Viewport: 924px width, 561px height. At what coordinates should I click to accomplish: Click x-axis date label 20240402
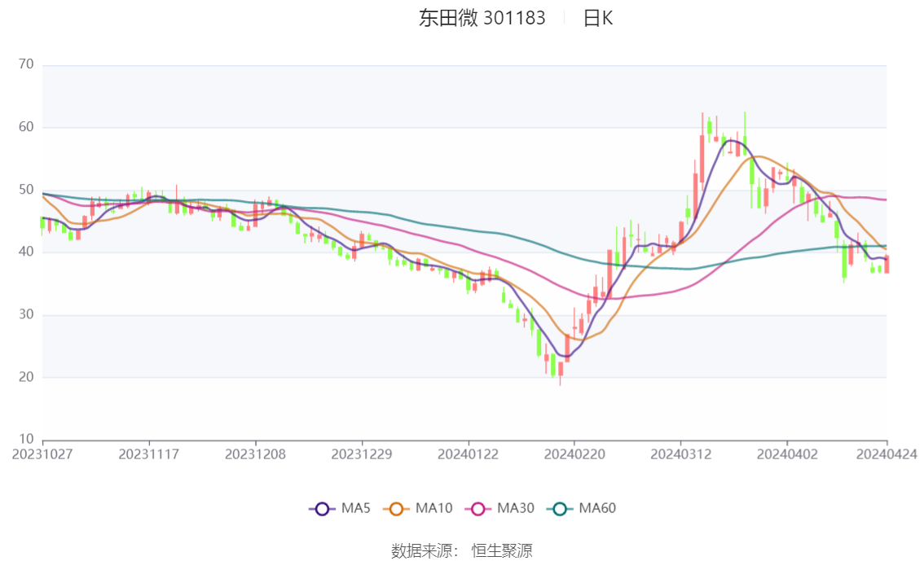tap(786, 454)
